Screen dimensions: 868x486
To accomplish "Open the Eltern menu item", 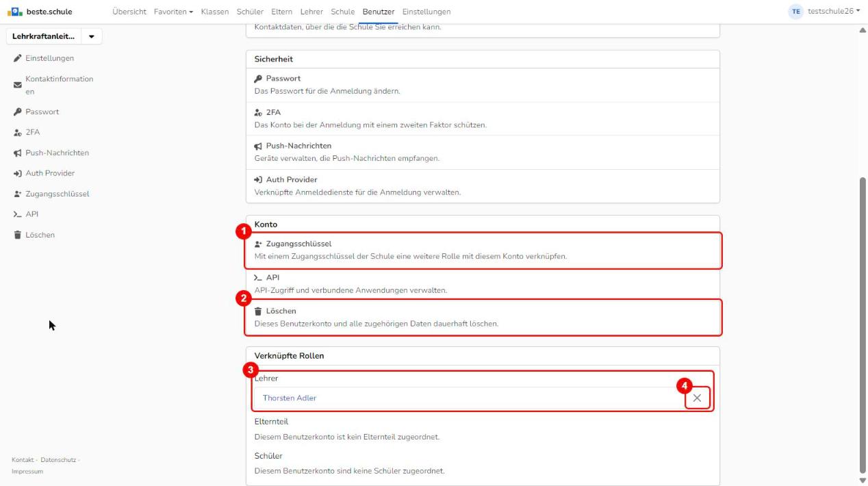I will (282, 12).
